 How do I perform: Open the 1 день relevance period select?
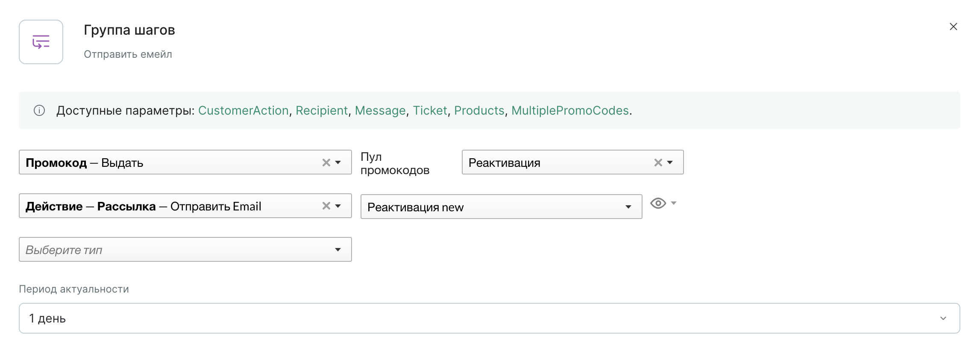click(490, 318)
